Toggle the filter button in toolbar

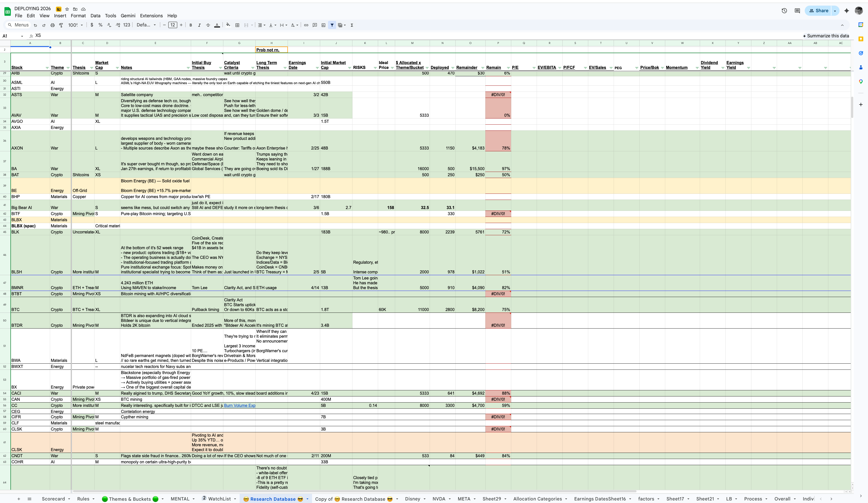click(332, 25)
